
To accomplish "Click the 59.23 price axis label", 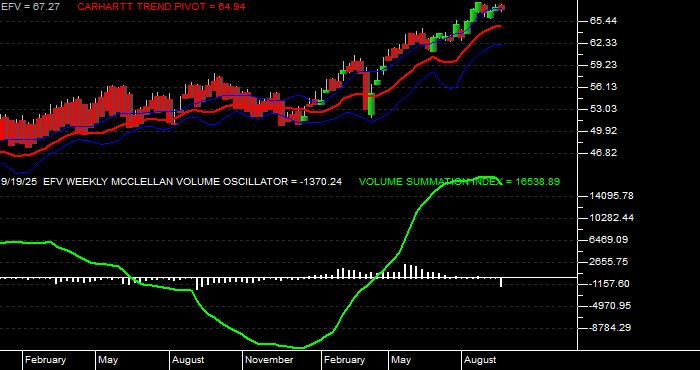I will tap(603, 65).
